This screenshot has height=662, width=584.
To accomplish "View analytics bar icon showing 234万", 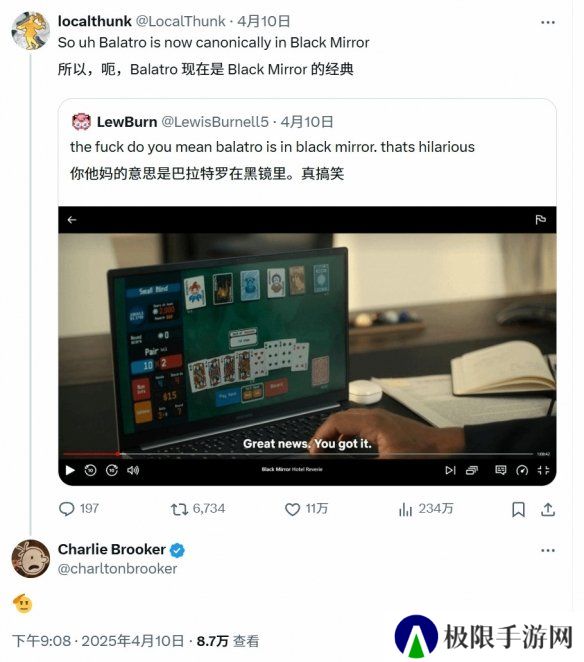I will [405, 509].
